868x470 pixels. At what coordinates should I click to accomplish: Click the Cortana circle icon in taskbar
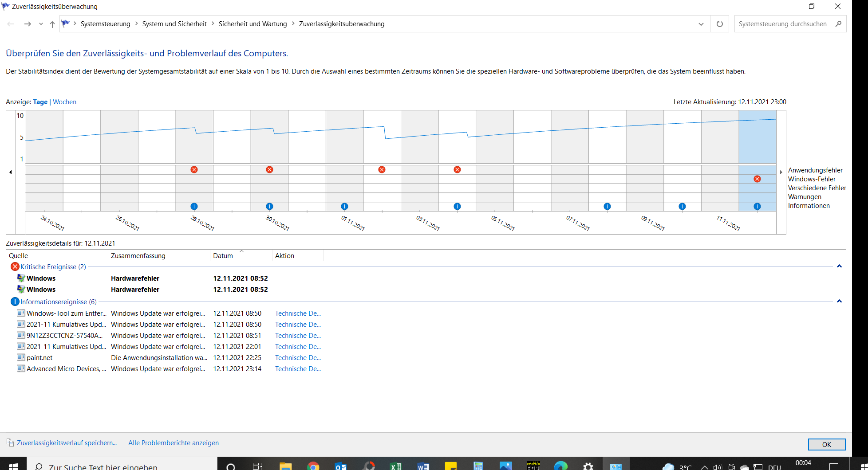pyautogui.click(x=231, y=466)
